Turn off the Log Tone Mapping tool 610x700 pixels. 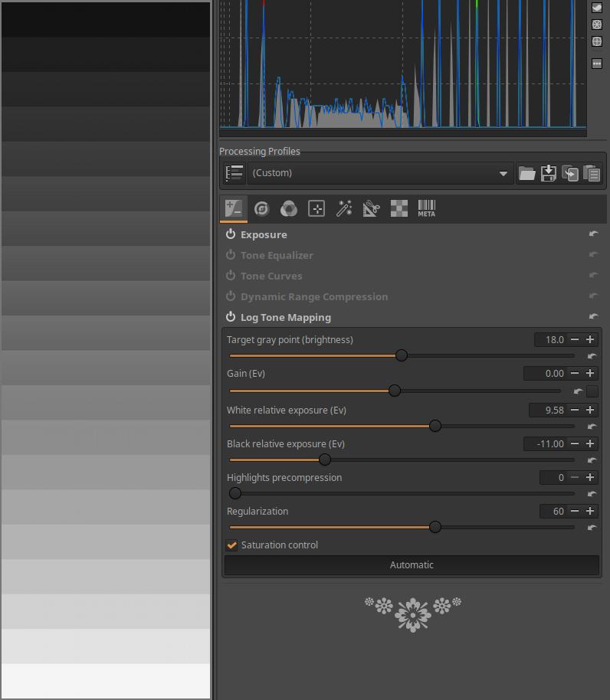[x=231, y=317]
